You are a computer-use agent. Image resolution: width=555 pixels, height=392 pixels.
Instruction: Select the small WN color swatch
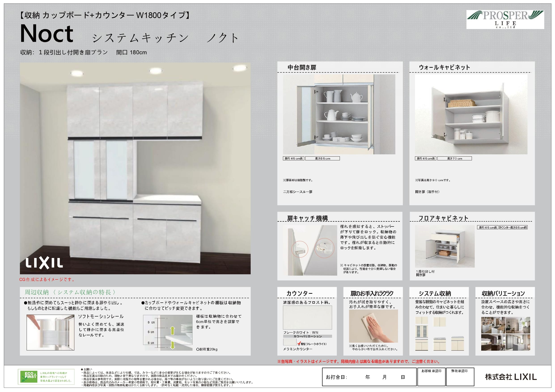290,342
